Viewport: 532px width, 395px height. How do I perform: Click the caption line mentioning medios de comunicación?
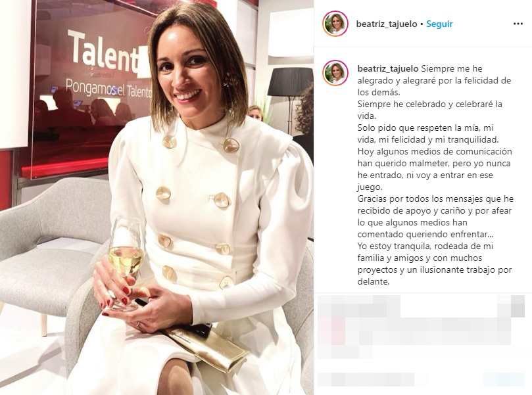[x=435, y=151]
